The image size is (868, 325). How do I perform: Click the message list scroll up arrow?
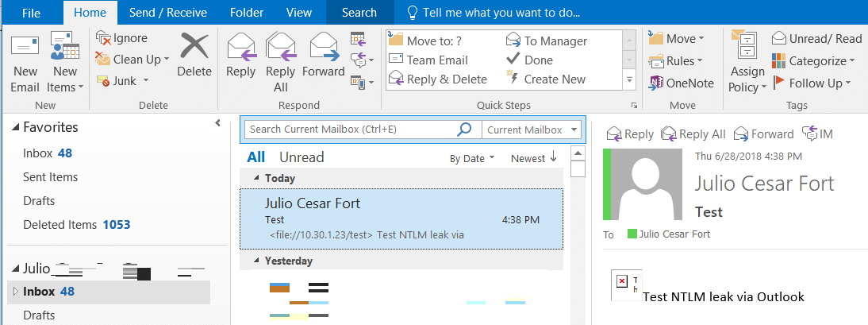(578, 153)
